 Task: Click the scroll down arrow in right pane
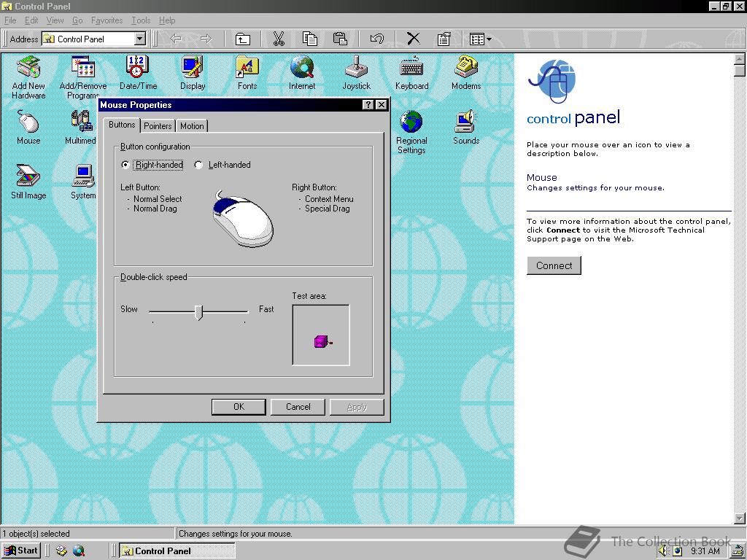tap(740, 518)
